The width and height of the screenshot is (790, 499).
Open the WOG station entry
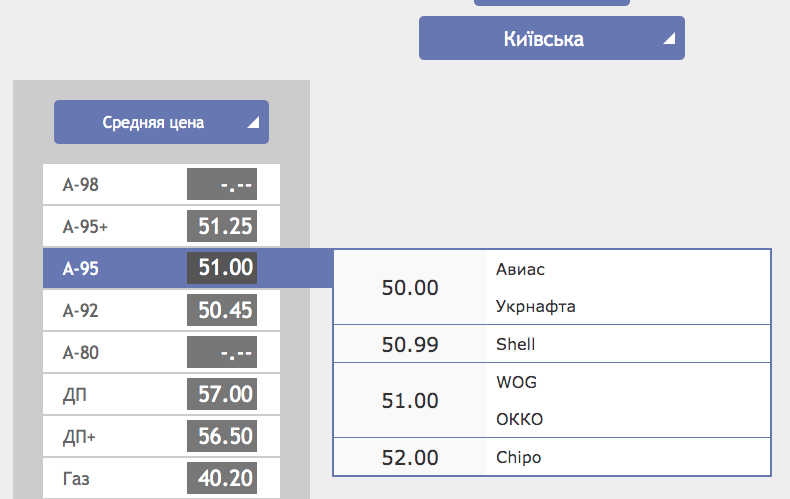coord(517,382)
